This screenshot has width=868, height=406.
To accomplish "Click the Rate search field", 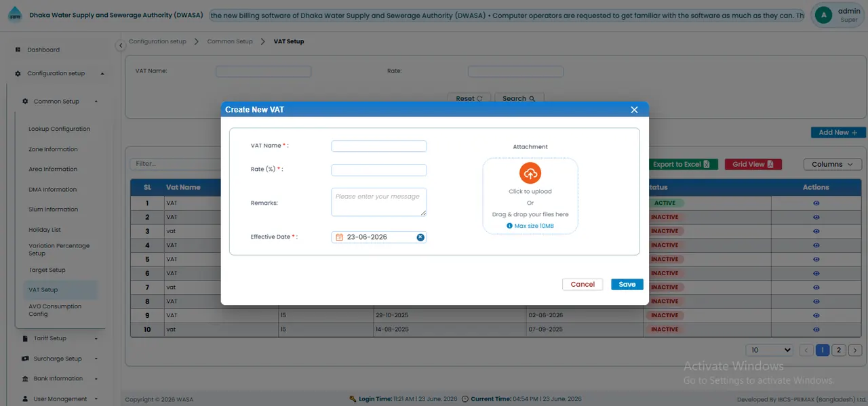I will point(515,71).
